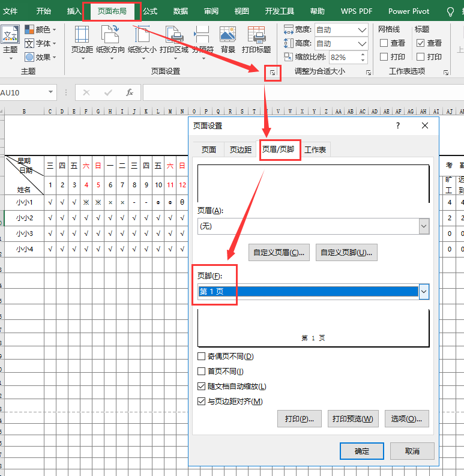Click the Cancel (取消) button
The height and width of the screenshot is (476, 464).
tap(412, 451)
